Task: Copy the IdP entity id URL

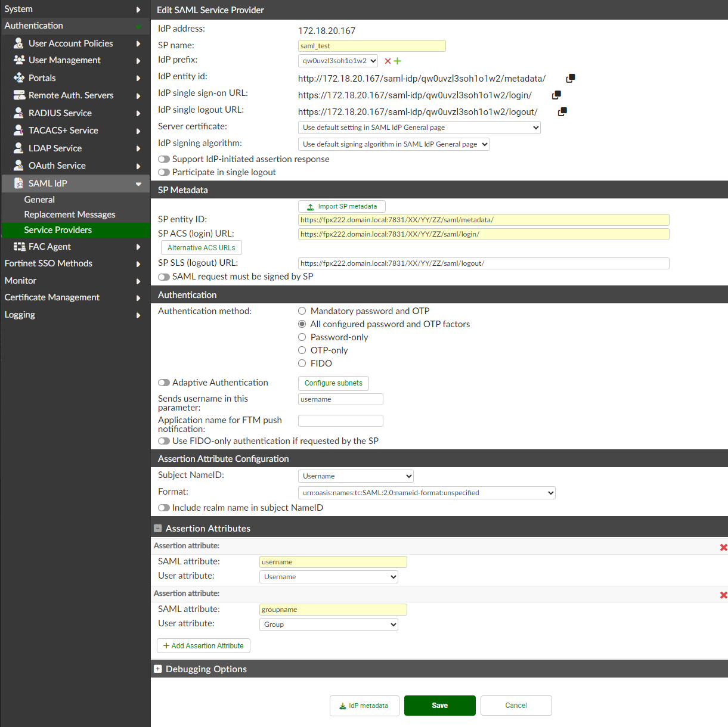Action: tap(569, 77)
